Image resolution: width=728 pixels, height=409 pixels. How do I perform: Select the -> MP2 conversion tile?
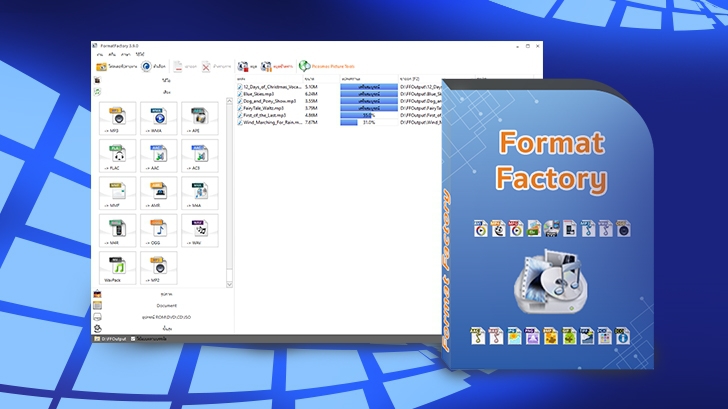pos(158,268)
